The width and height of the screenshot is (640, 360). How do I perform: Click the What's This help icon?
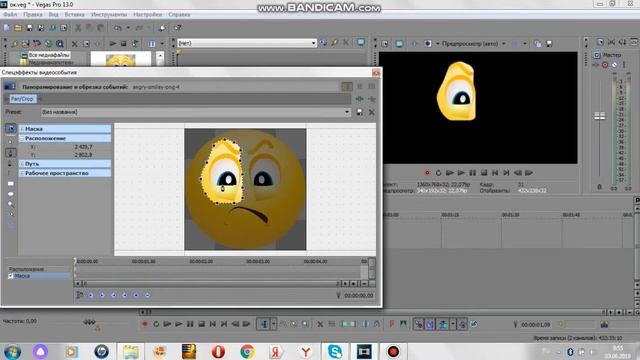pos(178,28)
